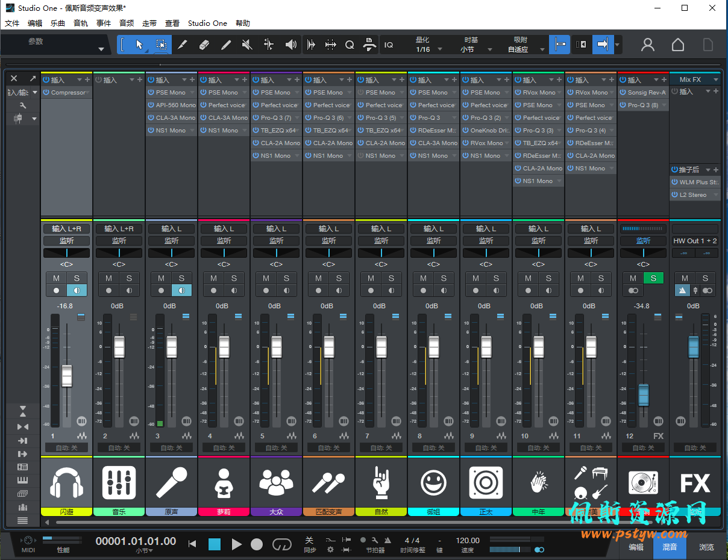Select the Mute tool
Viewport: 728px width, 560px height.
point(246,45)
